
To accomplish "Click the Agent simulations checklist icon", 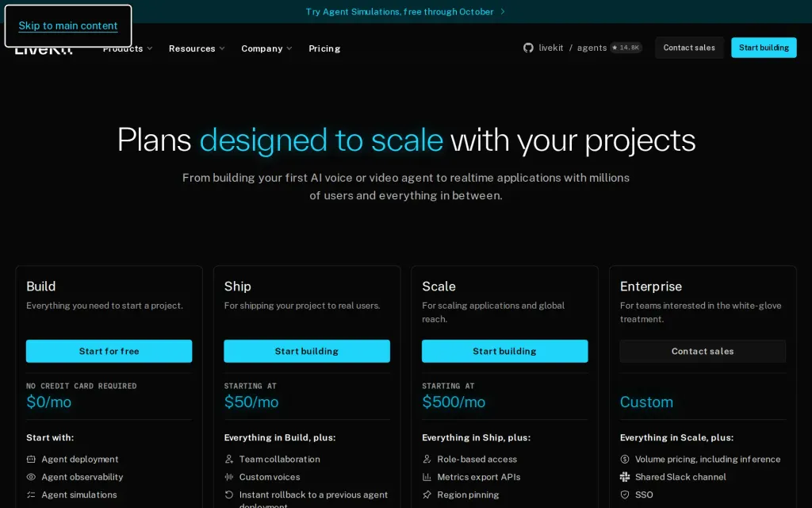I will pyautogui.click(x=31, y=495).
